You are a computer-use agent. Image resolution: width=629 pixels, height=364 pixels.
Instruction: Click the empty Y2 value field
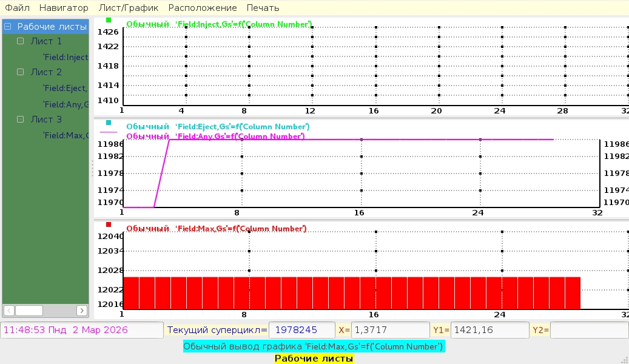(x=588, y=330)
